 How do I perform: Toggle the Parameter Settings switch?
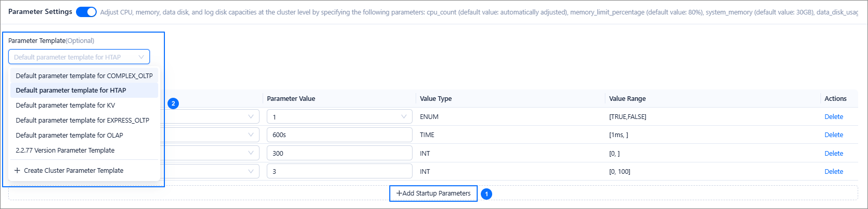click(86, 12)
